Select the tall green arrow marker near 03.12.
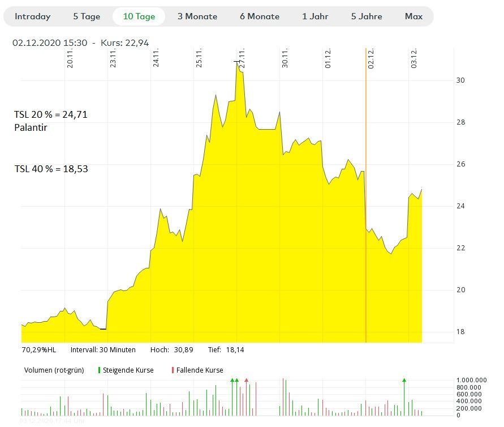Image resolution: width=504 pixels, height=427 pixels. point(405,381)
